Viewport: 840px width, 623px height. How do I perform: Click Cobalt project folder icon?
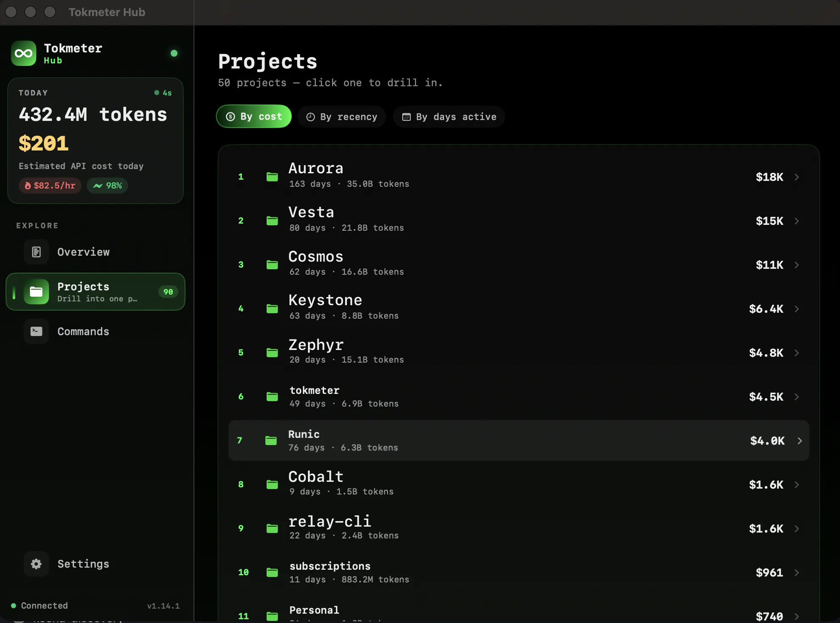(272, 484)
